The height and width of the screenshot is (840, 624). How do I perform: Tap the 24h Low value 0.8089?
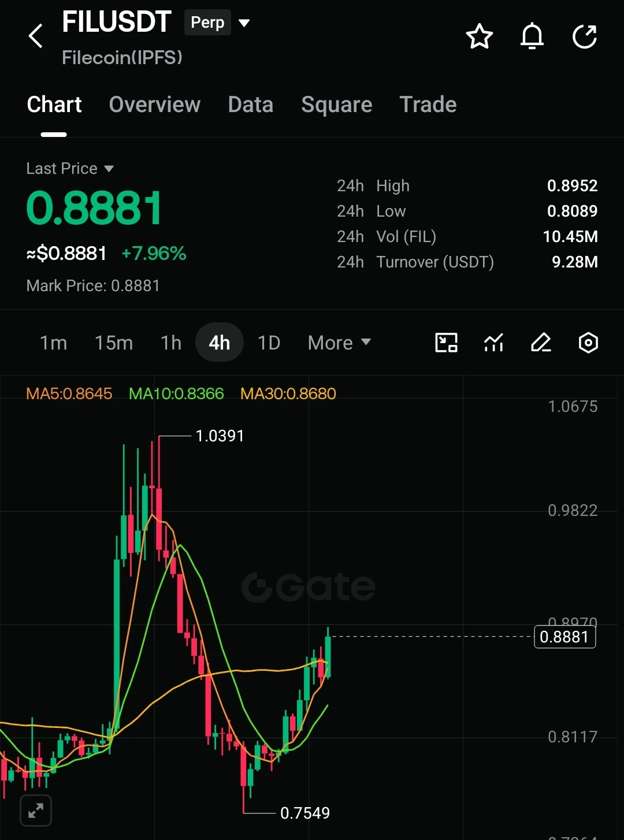tap(572, 211)
